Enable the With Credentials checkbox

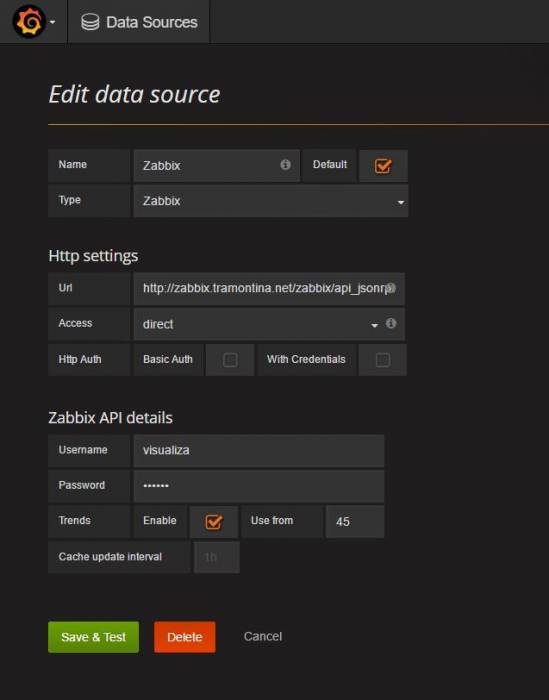click(x=383, y=360)
